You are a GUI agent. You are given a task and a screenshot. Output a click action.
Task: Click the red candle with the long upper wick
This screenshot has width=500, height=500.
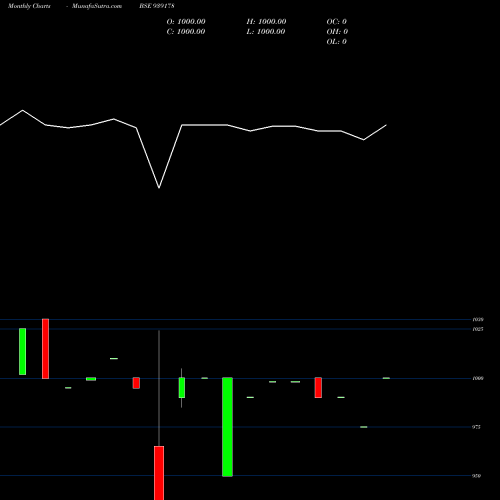click(x=159, y=473)
